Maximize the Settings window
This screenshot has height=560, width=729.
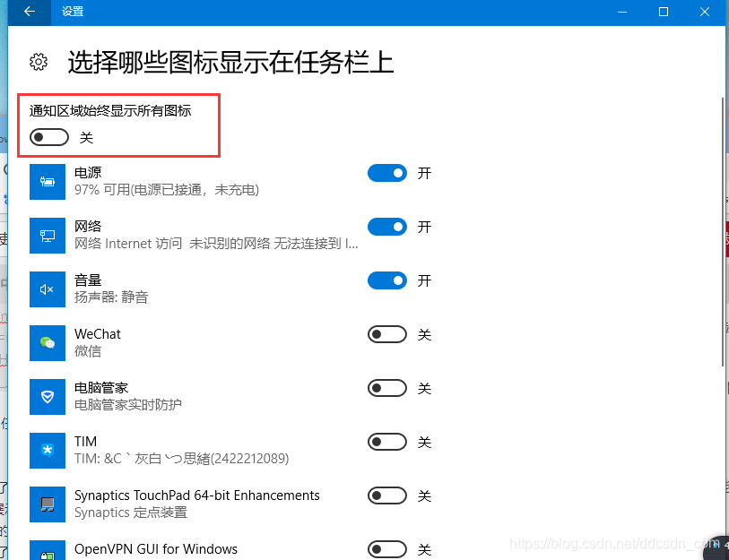point(664,12)
